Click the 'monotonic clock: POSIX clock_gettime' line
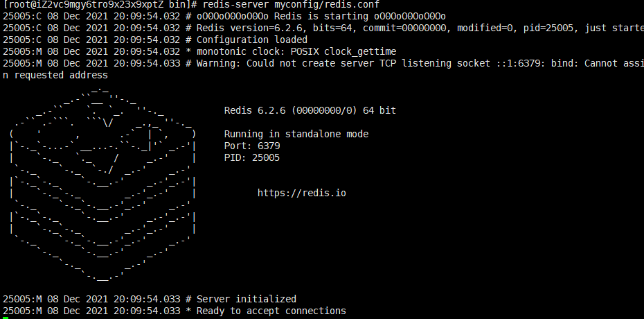 pyautogui.click(x=199, y=52)
